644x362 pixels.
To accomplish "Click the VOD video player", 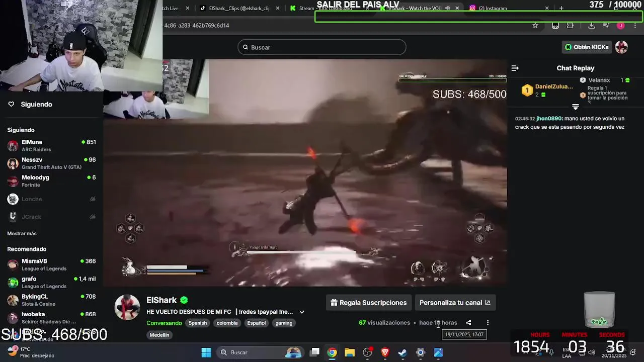I will [x=305, y=172].
